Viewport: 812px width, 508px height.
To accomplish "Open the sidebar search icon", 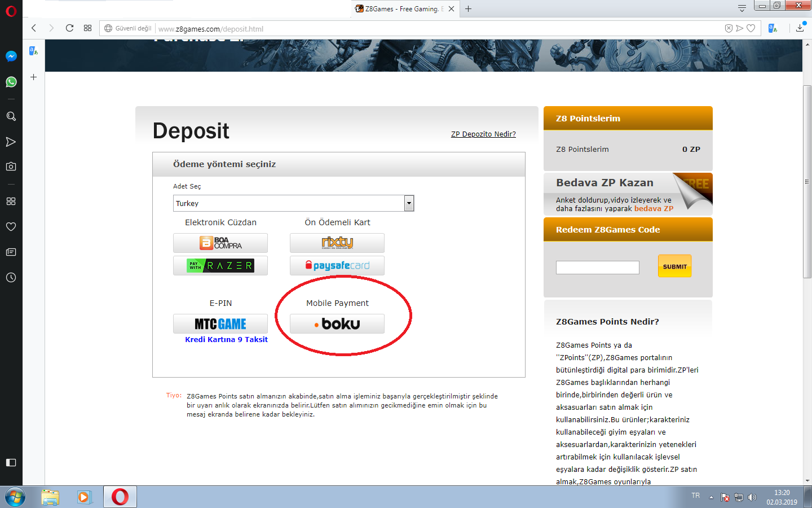I will coord(11,116).
